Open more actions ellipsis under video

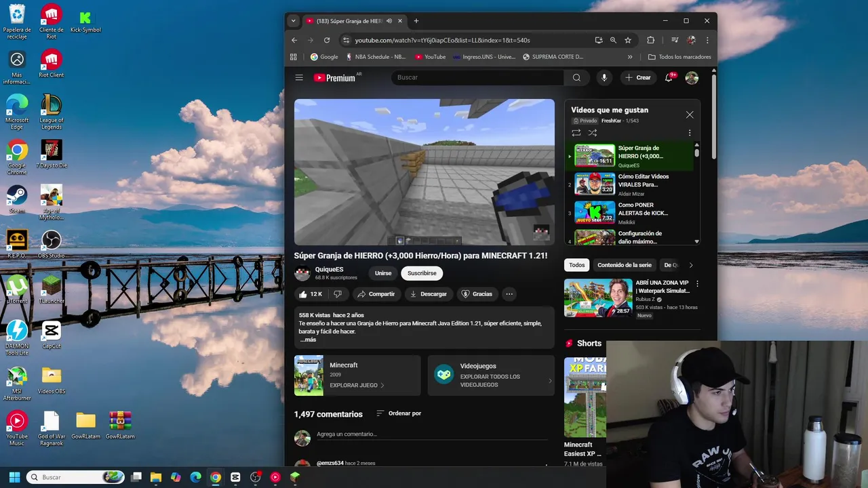point(509,294)
